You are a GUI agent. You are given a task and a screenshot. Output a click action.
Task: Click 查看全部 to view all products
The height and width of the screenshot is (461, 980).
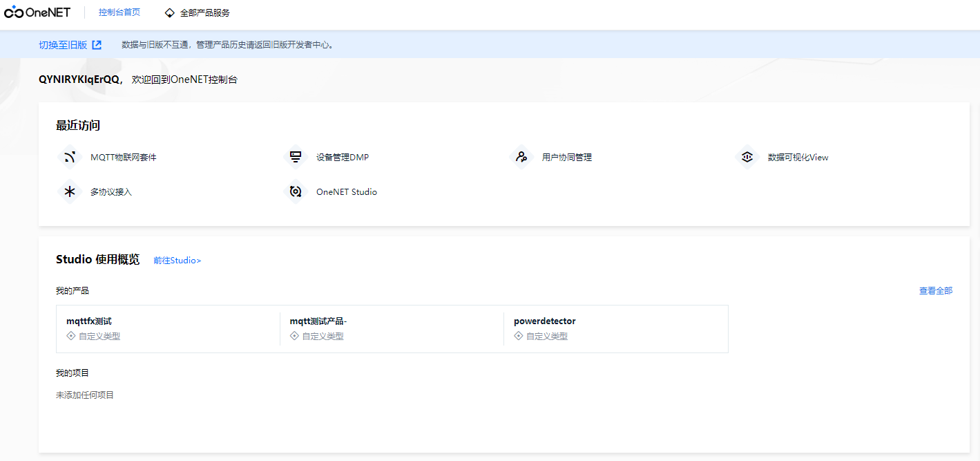pos(936,291)
